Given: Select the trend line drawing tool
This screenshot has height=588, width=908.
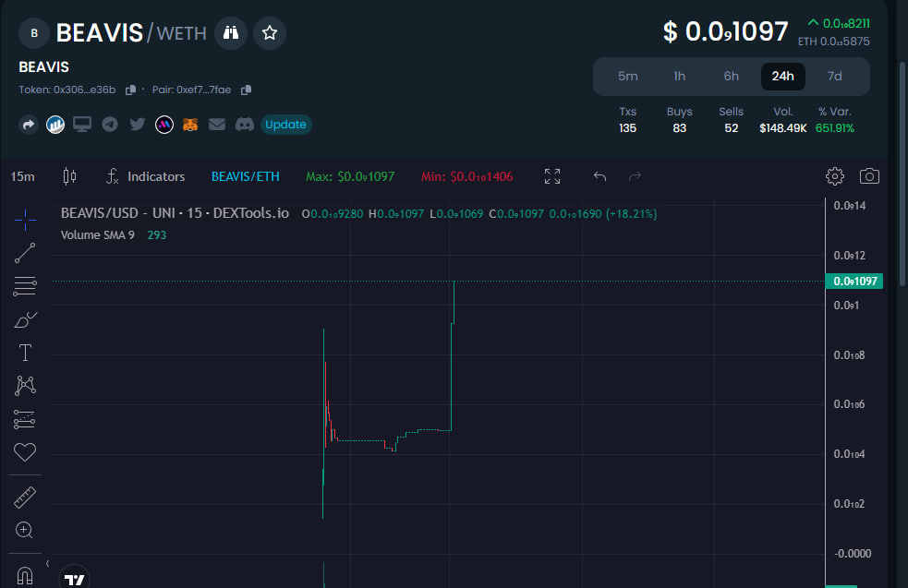Looking at the screenshot, I should tap(25, 253).
